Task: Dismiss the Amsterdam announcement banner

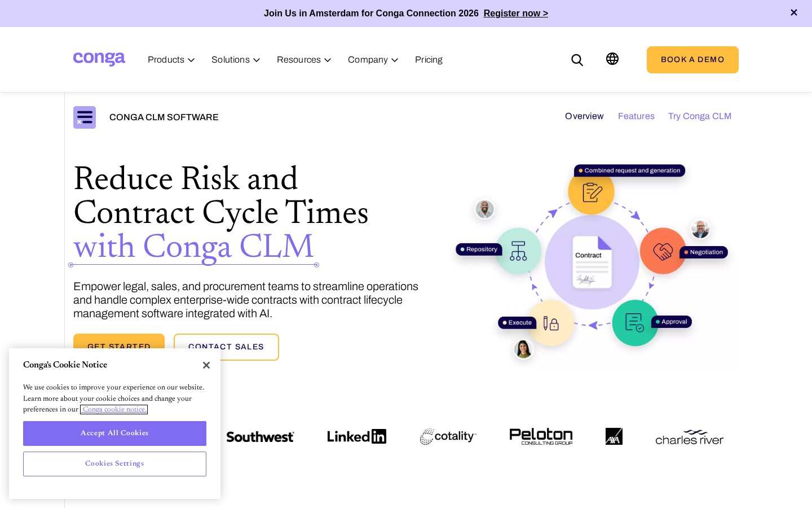Action: coord(794,12)
